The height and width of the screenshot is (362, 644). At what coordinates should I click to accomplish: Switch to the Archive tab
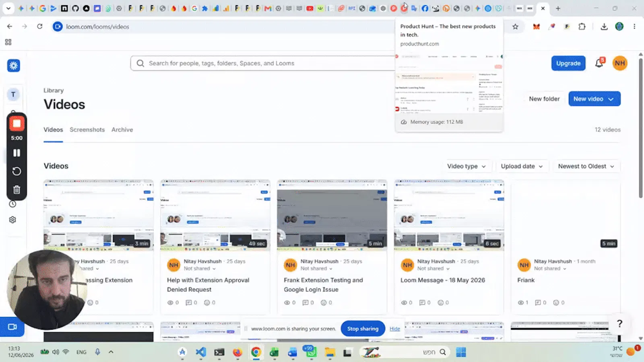pyautogui.click(x=122, y=130)
